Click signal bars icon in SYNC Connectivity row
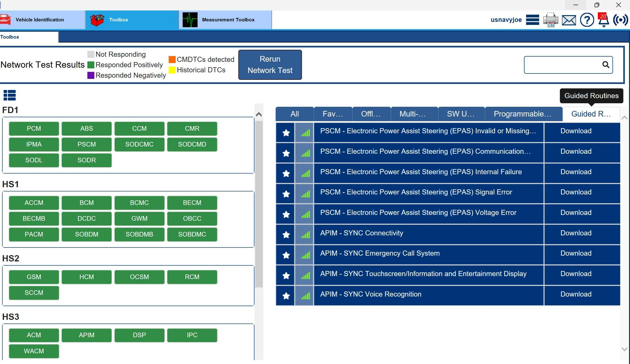The image size is (630, 364). 305,235
